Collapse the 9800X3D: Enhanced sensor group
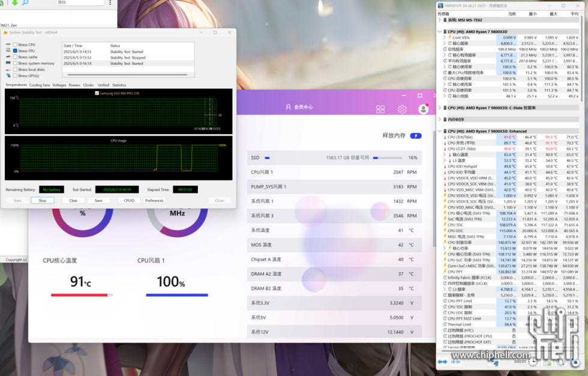Viewport: 588px width, 376px height. pos(440,131)
